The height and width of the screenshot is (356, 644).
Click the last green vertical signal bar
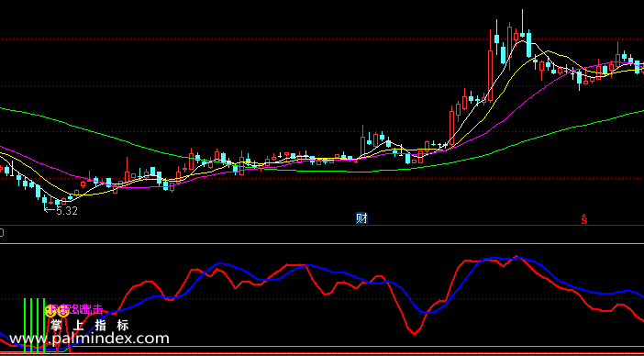point(44,326)
